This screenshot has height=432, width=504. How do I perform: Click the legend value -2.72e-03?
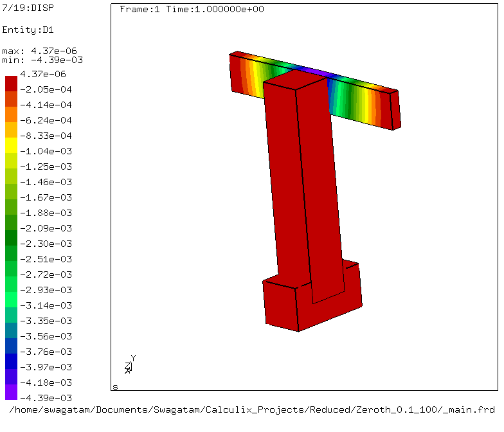[x=46, y=274]
